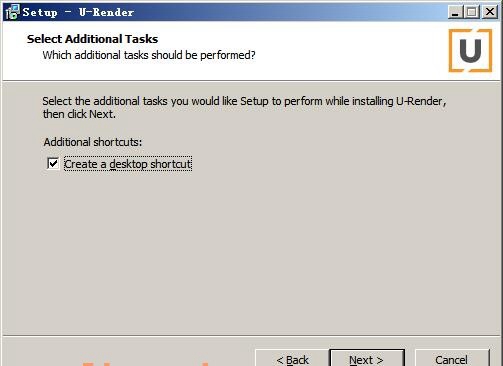503x366 pixels.
Task: Close the U-Render Setup window
Action: (490, 12)
